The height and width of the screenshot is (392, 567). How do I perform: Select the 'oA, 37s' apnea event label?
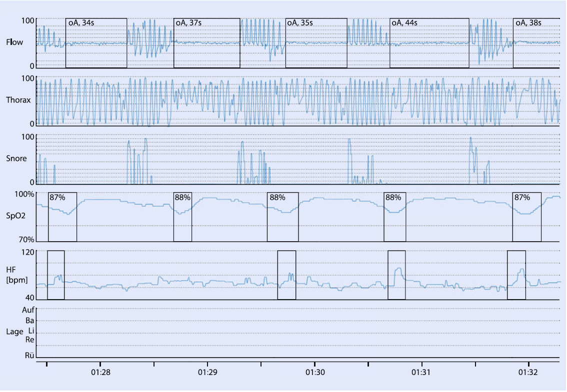pyautogui.click(x=188, y=23)
